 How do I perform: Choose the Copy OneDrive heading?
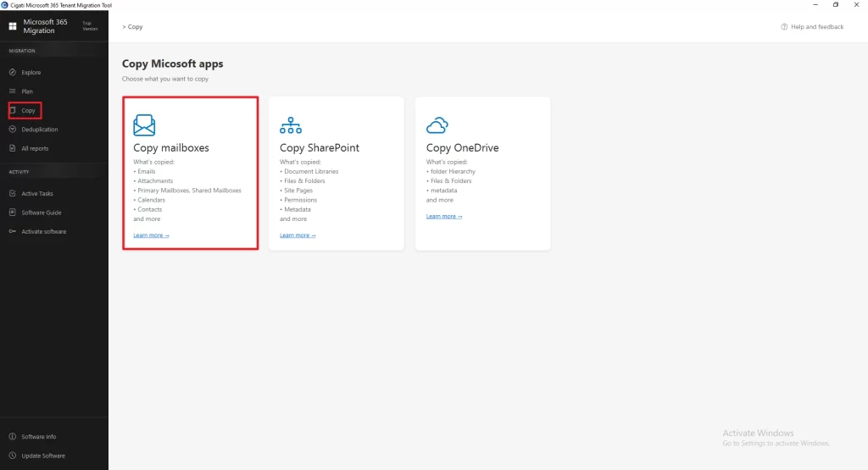(462, 147)
